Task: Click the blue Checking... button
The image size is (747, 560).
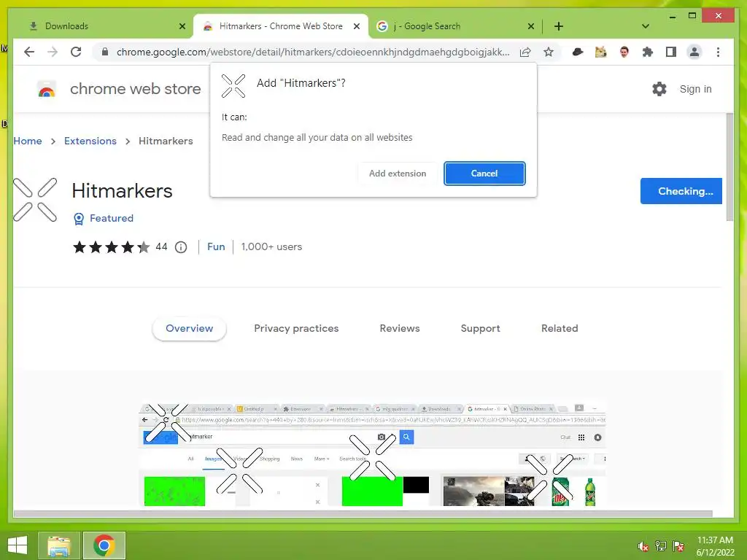Action: (681, 191)
